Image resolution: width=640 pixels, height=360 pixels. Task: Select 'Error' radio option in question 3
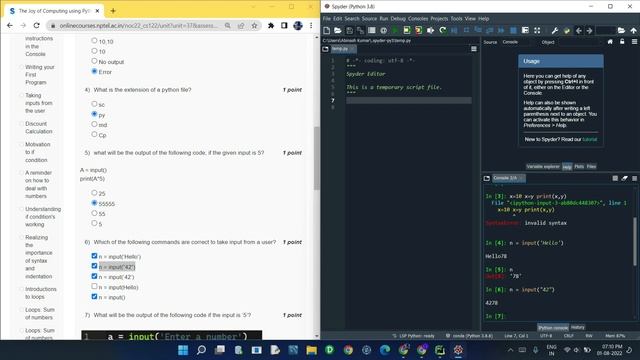pyautogui.click(x=94, y=71)
